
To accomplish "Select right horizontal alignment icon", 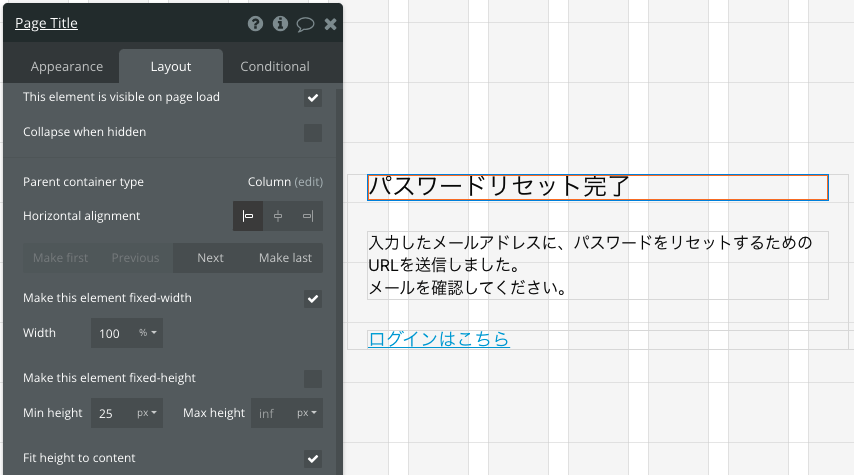I will (308, 216).
